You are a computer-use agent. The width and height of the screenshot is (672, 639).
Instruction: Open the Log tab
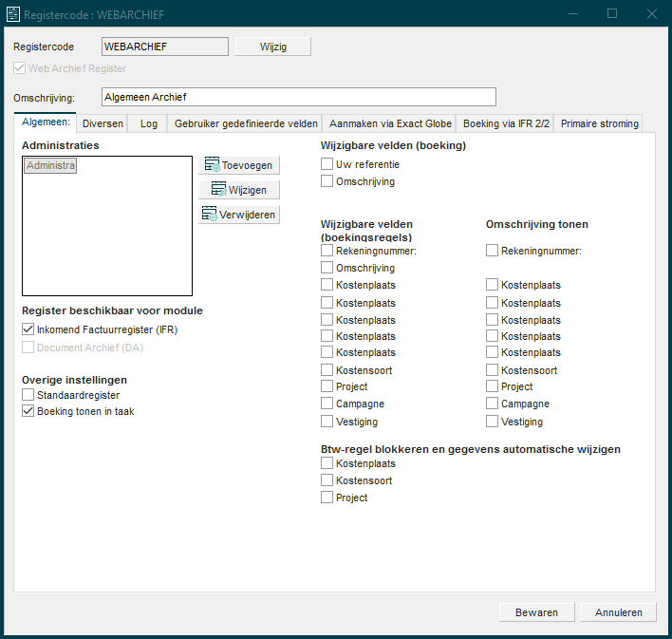click(148, 123)
